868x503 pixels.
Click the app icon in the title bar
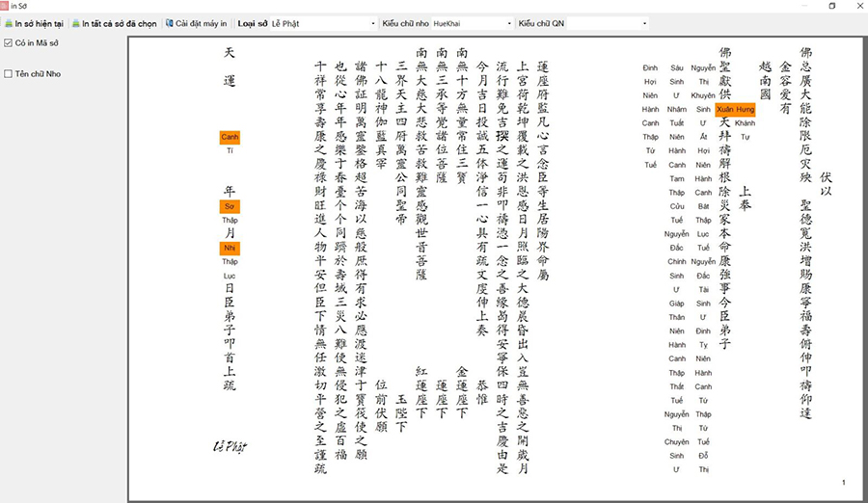[x=5, y=6]
